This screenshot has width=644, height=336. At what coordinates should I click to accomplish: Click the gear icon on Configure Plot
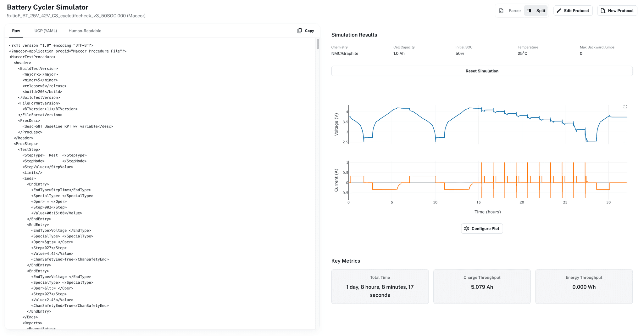pos(467,228)
